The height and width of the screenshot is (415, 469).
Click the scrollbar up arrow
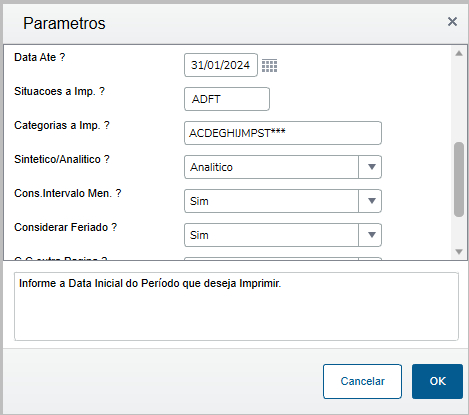click(x=459, y=53)
